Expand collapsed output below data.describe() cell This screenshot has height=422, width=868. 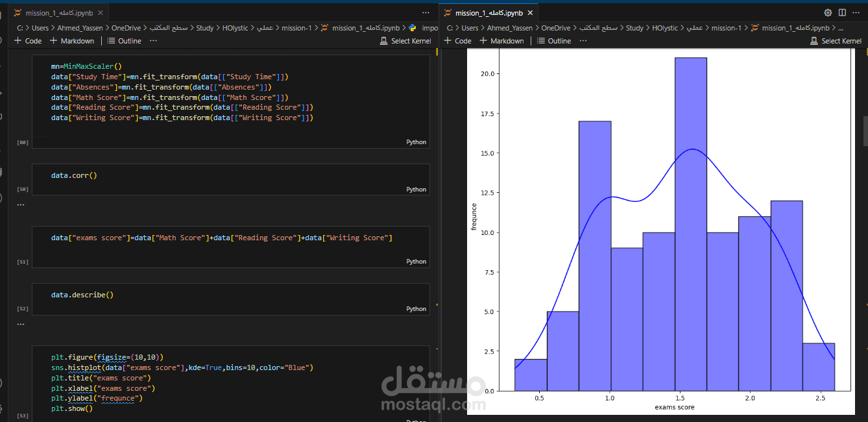20,323
